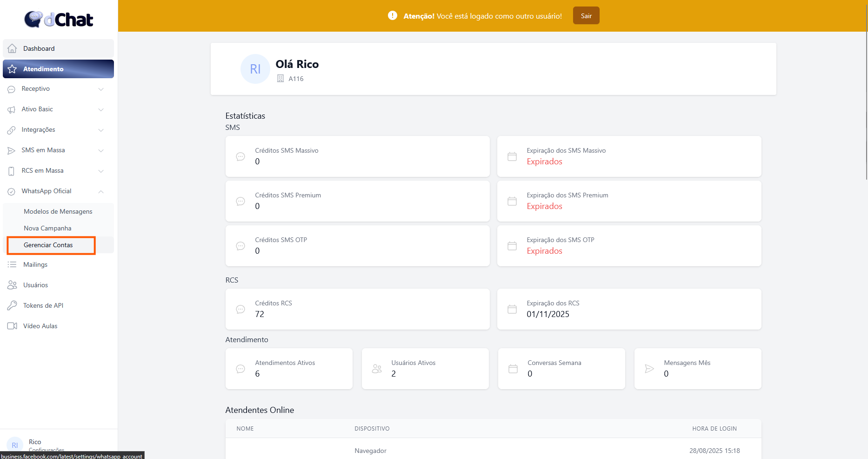Image resolution: width=868 pixels, height=459 pixels.
Task: Open Gerenciar Contas
Action: (x=48, y=245)
